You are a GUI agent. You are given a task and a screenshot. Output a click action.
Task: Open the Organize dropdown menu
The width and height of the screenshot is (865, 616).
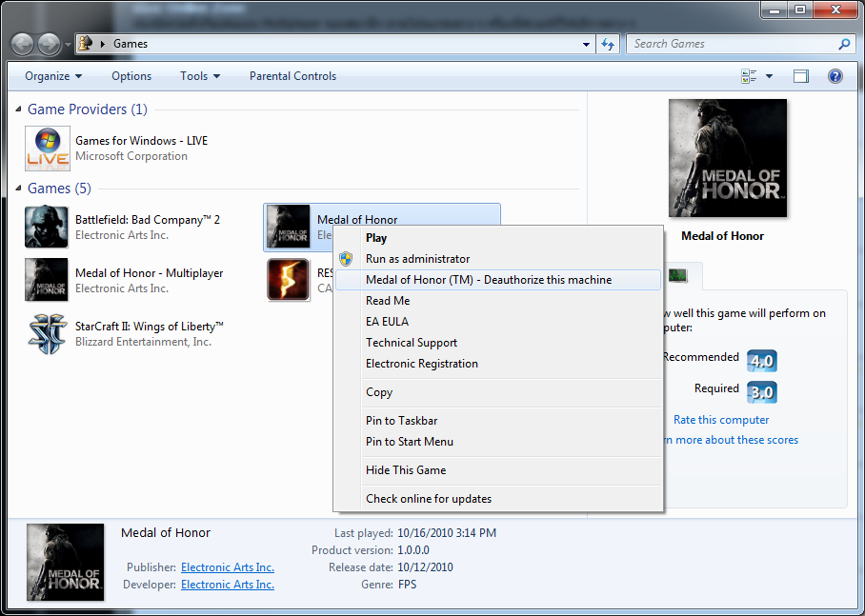pyautogui.click(x=53, y=76)
